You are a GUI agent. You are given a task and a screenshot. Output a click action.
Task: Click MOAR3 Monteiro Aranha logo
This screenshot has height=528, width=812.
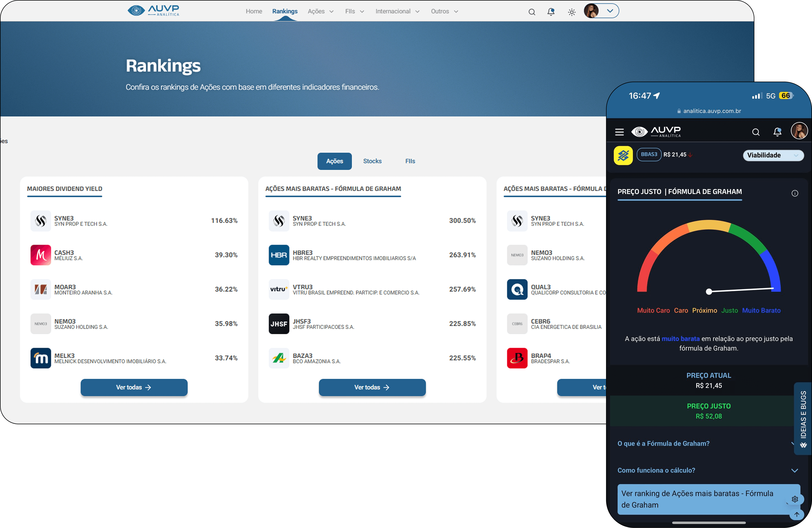pyautogui.click(x=41, y=289)
